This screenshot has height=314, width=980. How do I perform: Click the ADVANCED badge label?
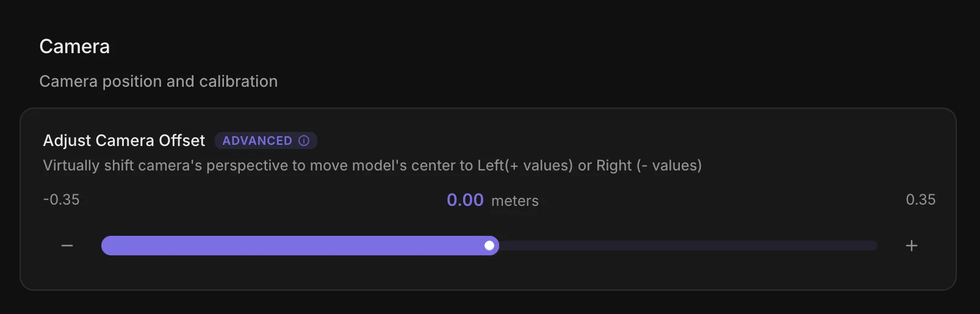(x=258, y=141)
